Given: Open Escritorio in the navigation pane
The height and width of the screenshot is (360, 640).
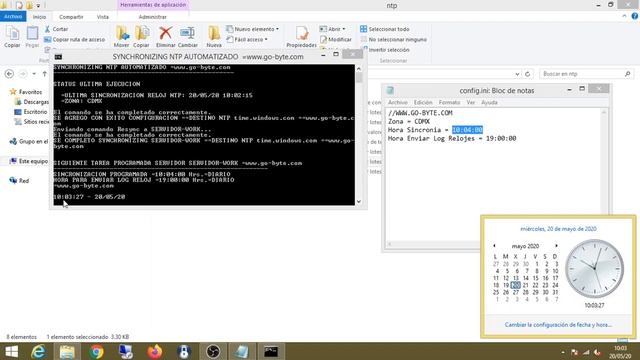Looking at the screenshot, I should click(31, 112).
